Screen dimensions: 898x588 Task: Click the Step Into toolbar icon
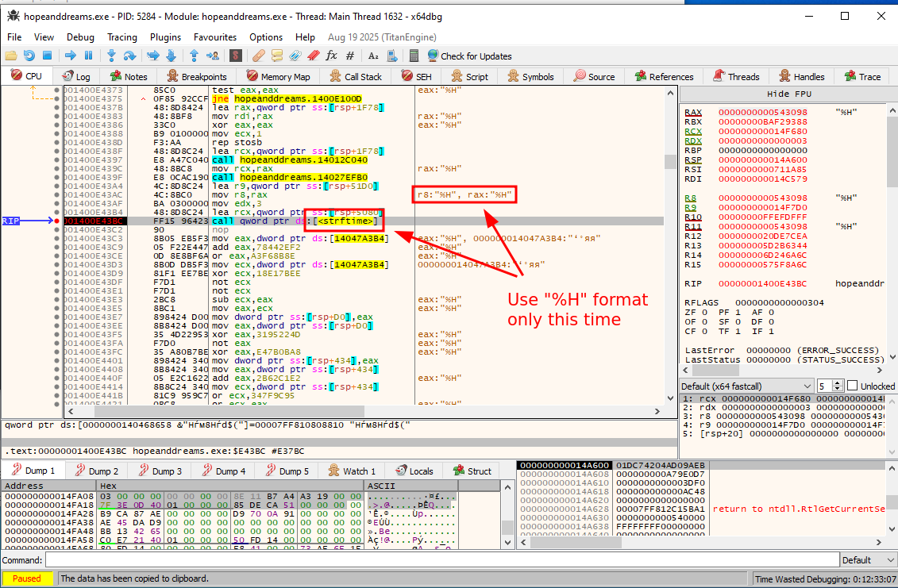tap(111, 56)
